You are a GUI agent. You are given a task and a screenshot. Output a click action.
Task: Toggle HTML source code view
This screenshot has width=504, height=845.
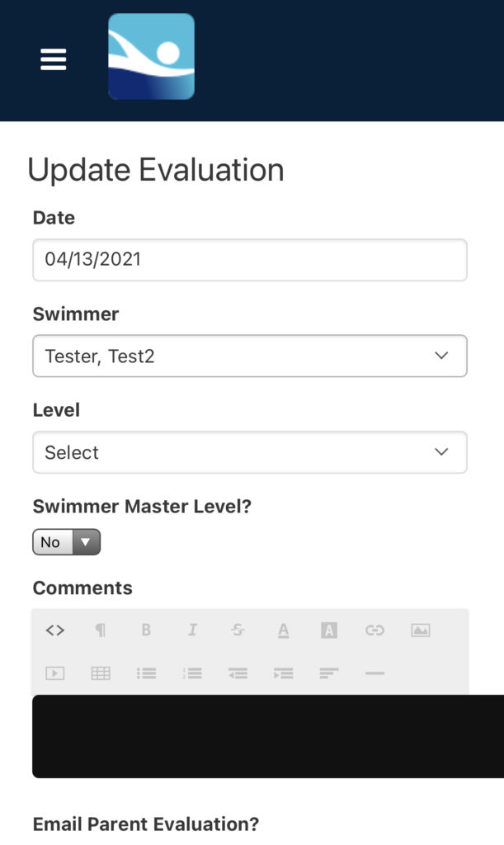pyautogui.click(x=55, y=630)
